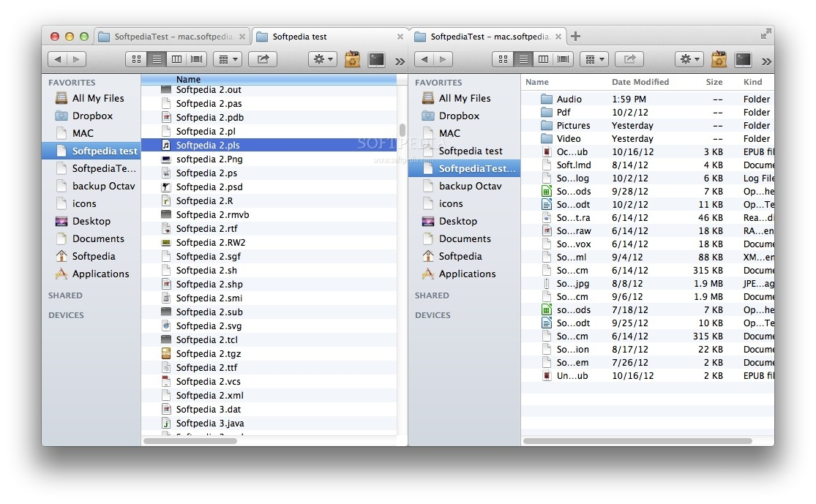Viewport: 816px width, 504px height.
Task: Switch the right pane to icon view
Action: tap(503, 59)
